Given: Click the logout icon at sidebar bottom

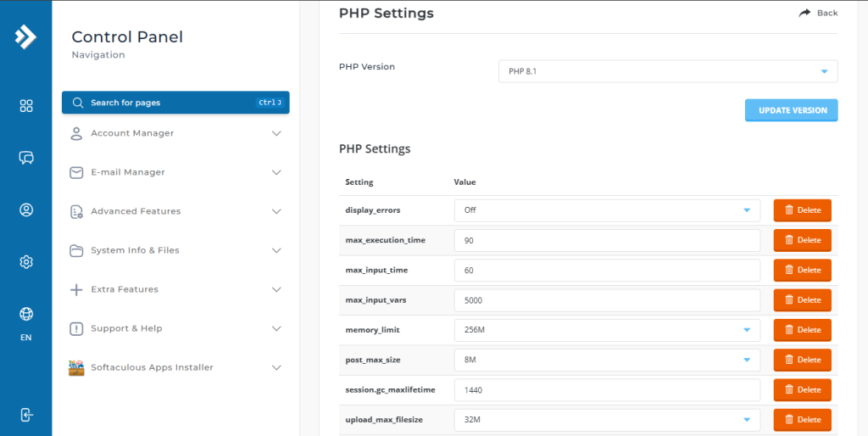Looking at the screenshot, I should [26, 415].
